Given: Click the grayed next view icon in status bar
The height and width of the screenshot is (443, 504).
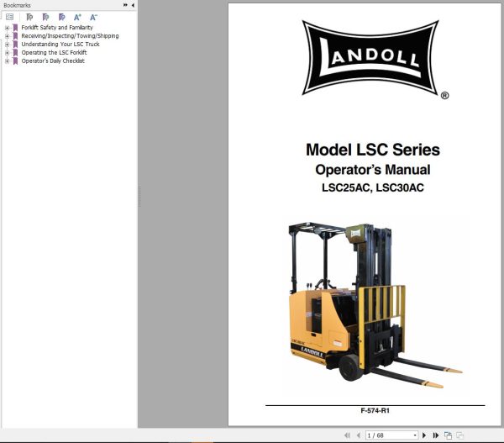Looking at the screenshot, I should pos(460,435).
